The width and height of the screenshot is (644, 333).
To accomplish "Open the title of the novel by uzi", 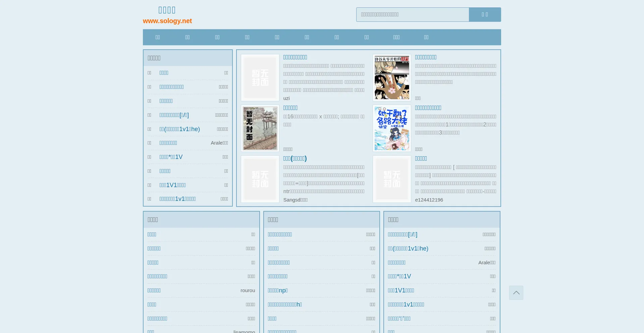I will pos(295,57).
